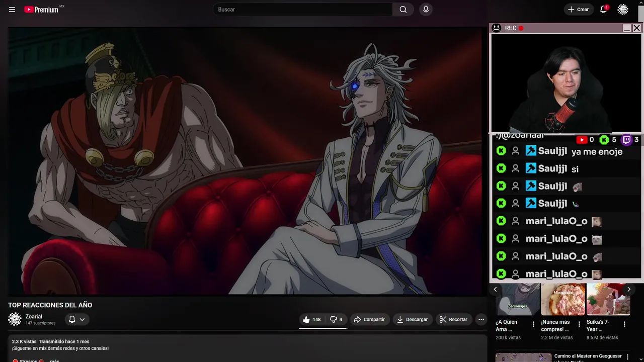Image resolution: width=644 pixels, height=362 pixels.
Task: Open the Crear button
Action: click(x=578, y=10)
